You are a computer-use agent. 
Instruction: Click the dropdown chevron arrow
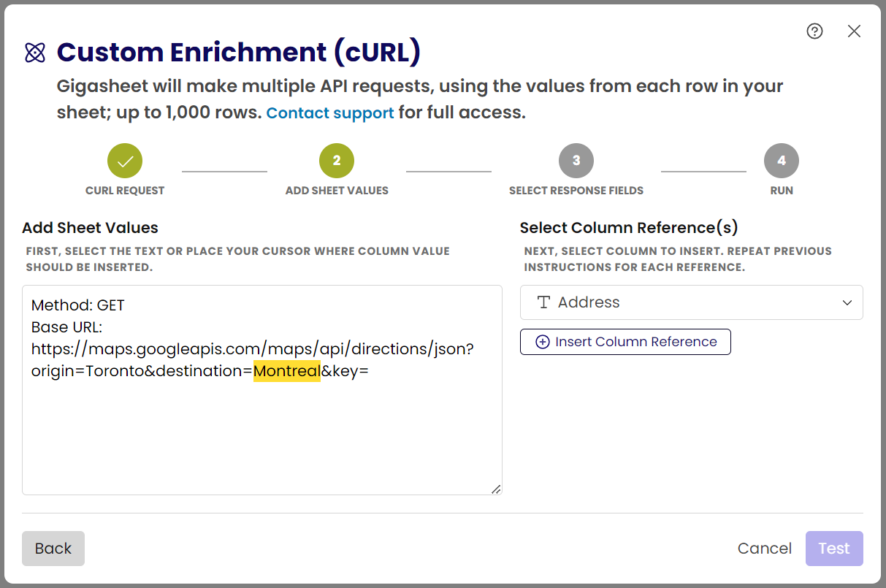point(847,303)
